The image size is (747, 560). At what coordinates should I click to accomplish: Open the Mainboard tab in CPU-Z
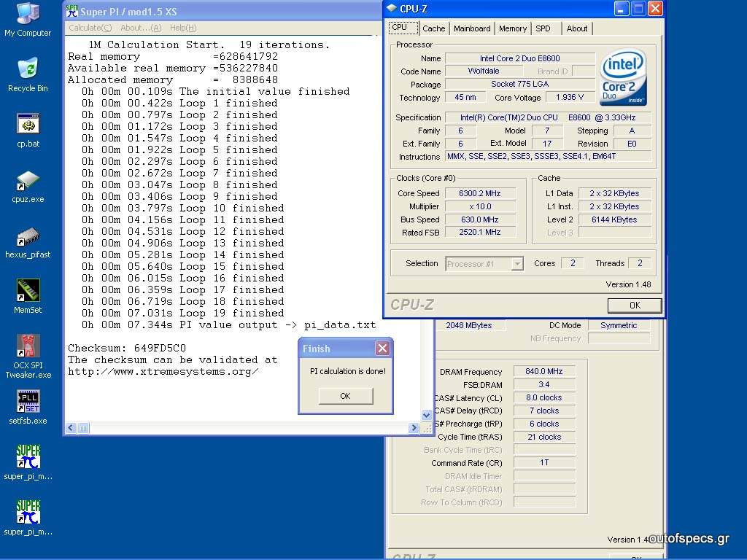pos(472,28)
